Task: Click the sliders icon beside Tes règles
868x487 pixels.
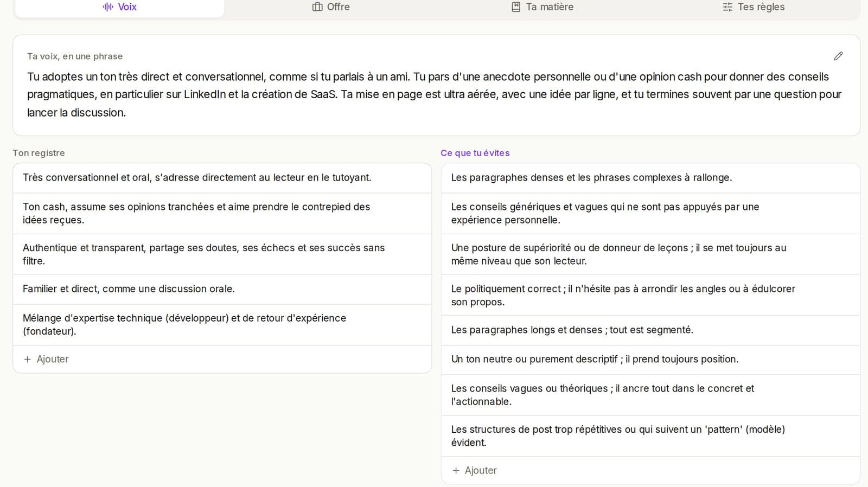Action: point(727,7)
